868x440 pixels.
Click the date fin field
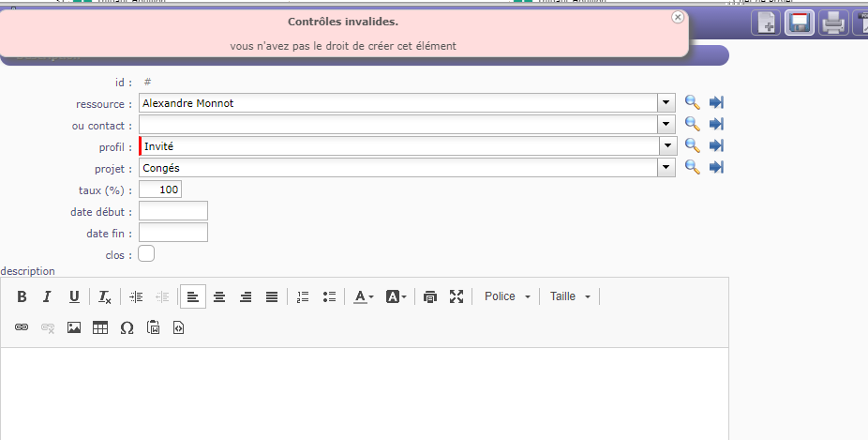click(173, 233)
